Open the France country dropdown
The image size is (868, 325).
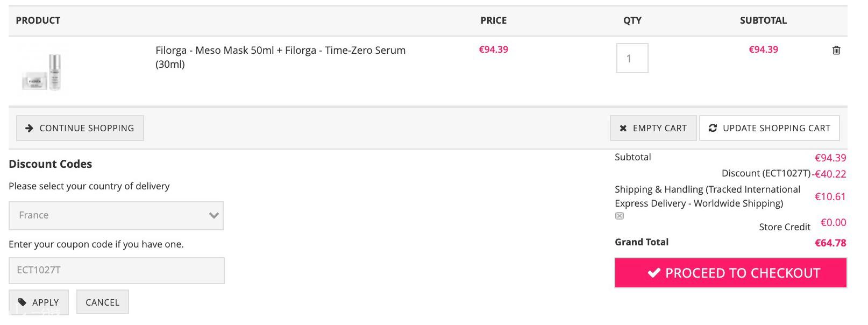click(116, 216)
